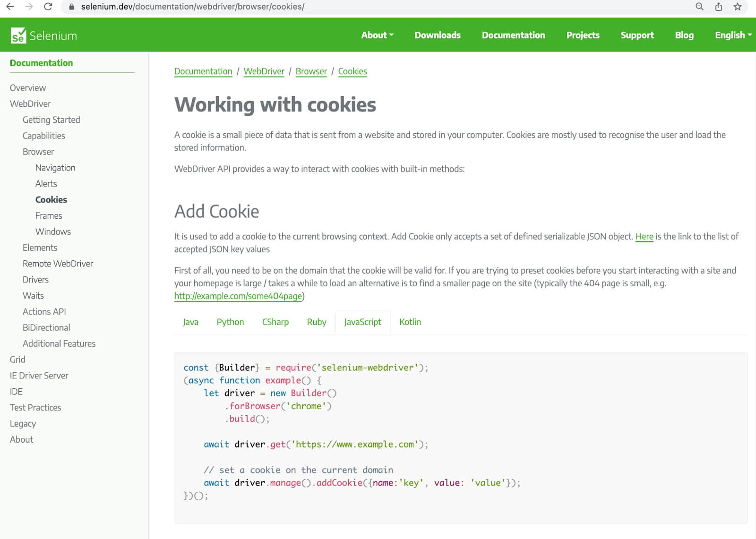Click the 'Here' JSON key values link
756x539 pixels.
pyautogui.click(x=644, y=236)
